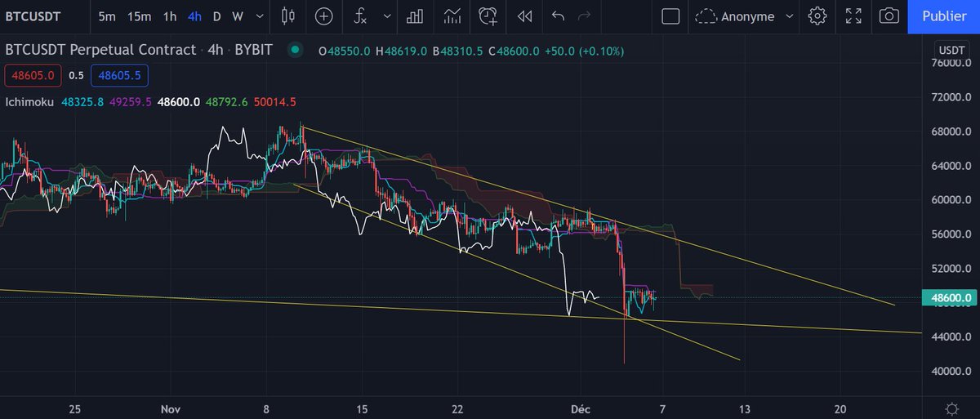Open the indicators fx menu
980x419 pixels.
coord(362,16)
